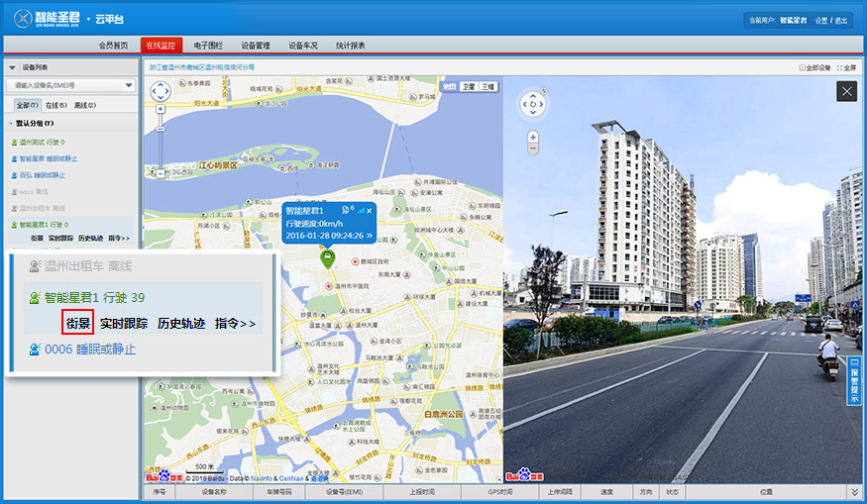Image resolution: width=867 pixels, height=504 pixels.
Task: Select the 在线 devices filter tab
Action: click(x=56, y=105)
